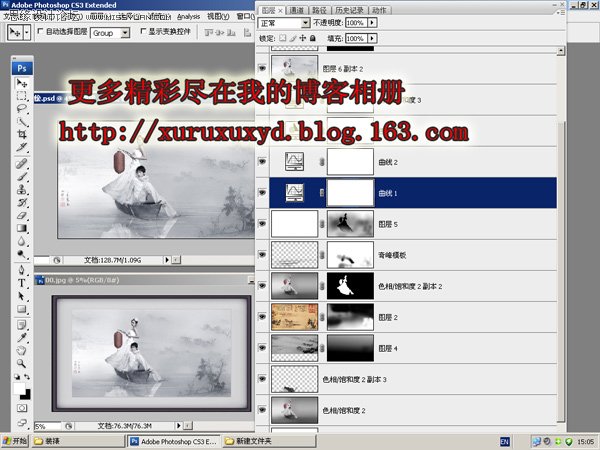Open status arrow beside 文档:128.7M/1.09G
This screenshot has height=450, width=600.
click(x=166, y=260)
